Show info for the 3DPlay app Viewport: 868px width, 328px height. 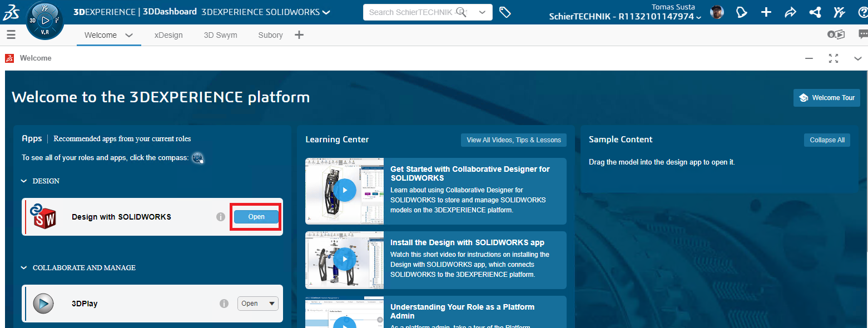pyautogui.click(x=224, y=304)
